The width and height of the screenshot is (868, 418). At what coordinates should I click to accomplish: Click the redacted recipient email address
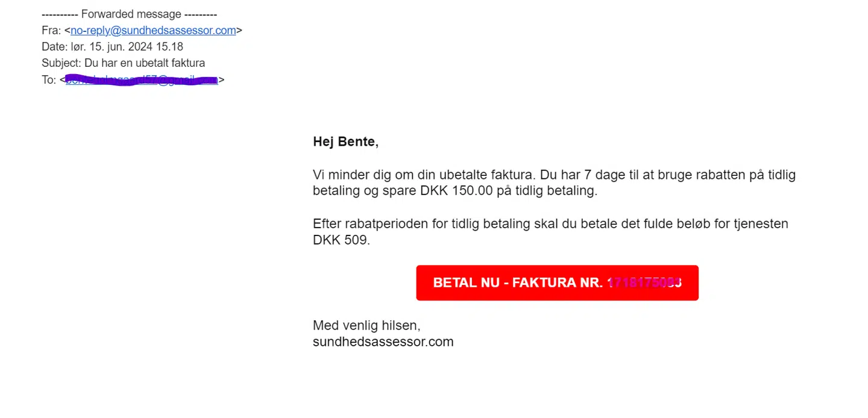coord(142,80)
